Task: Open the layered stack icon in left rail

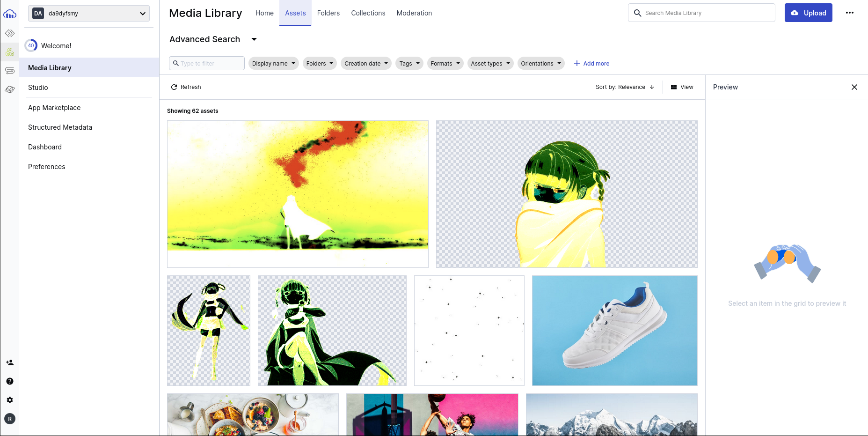Action: (10, 89)
